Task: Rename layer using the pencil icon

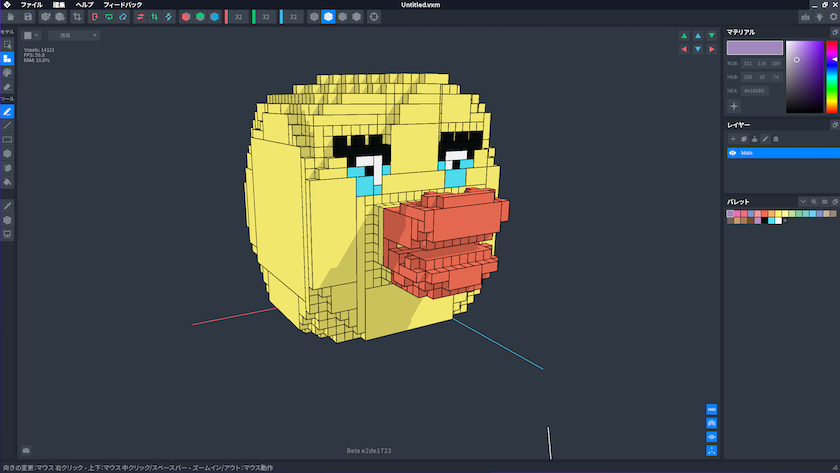Action: click(x=765, y=139)
